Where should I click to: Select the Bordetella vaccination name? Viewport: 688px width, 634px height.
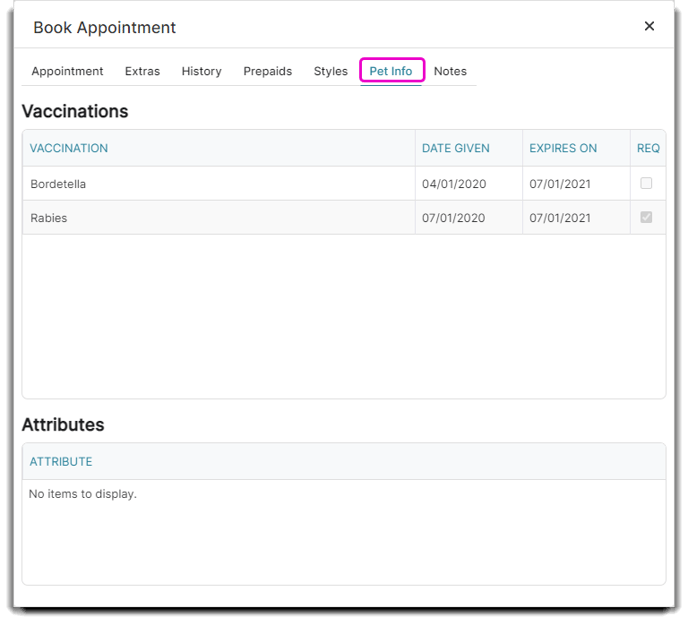58,184
